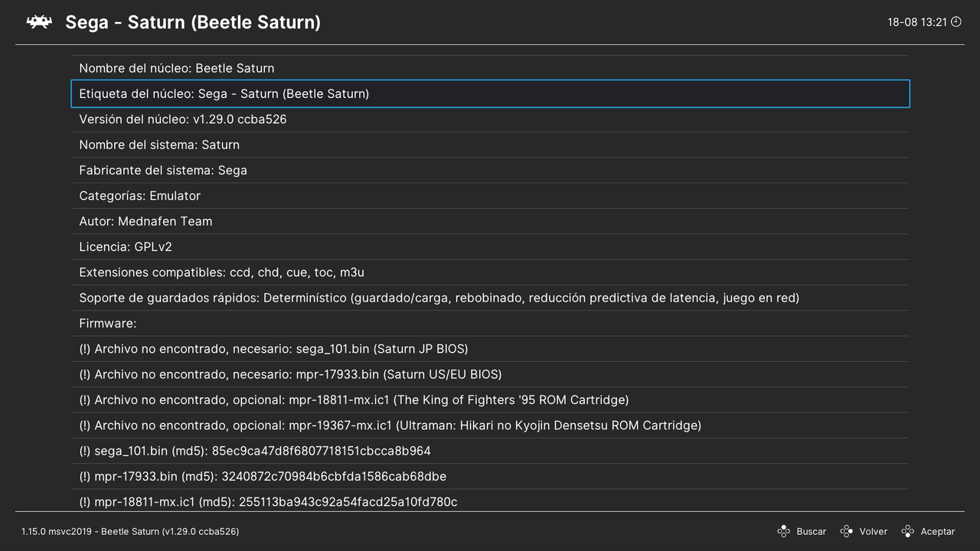Viewport: 980px width, 551px height.
Task: Select the 'Nombre del sistema: Saturn' row
Action: pos(490,145)
